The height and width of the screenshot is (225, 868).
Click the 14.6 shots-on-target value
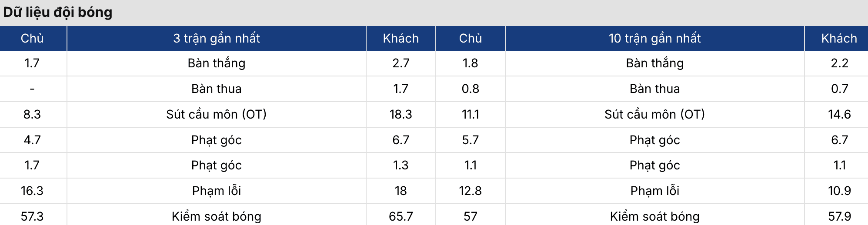[x=839, y=114]
